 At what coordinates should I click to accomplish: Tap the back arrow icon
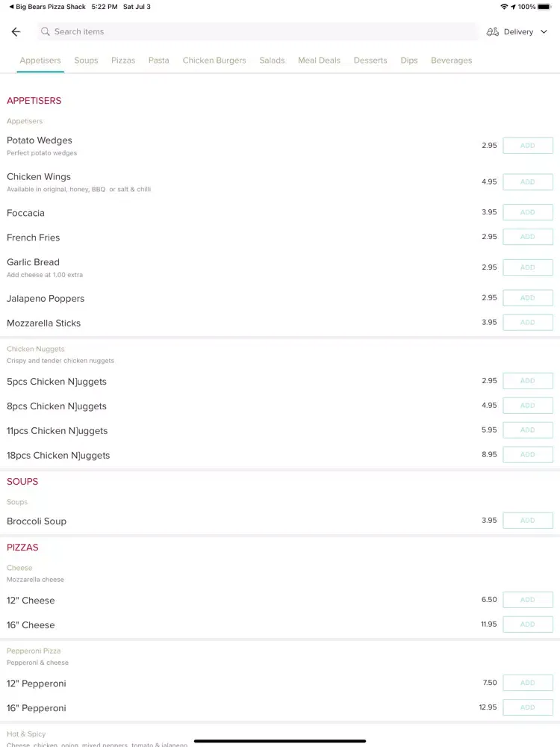click(x=16, y=32)
